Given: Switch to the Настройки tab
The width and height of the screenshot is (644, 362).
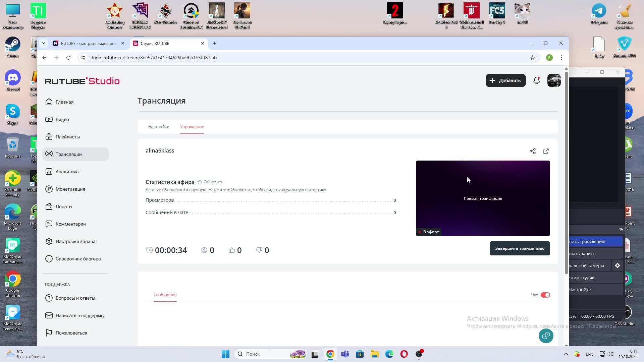Looking at the screenshot, I should point(159,127).
